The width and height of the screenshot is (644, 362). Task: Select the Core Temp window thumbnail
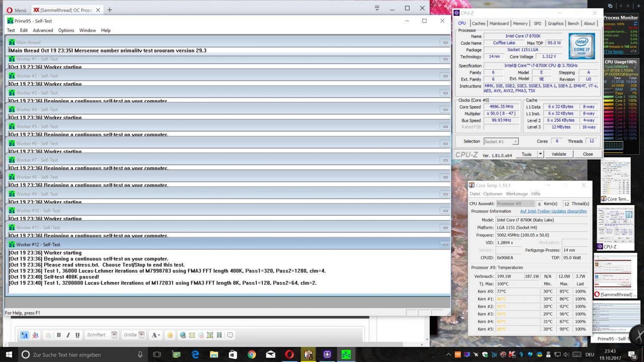[616, 180]
